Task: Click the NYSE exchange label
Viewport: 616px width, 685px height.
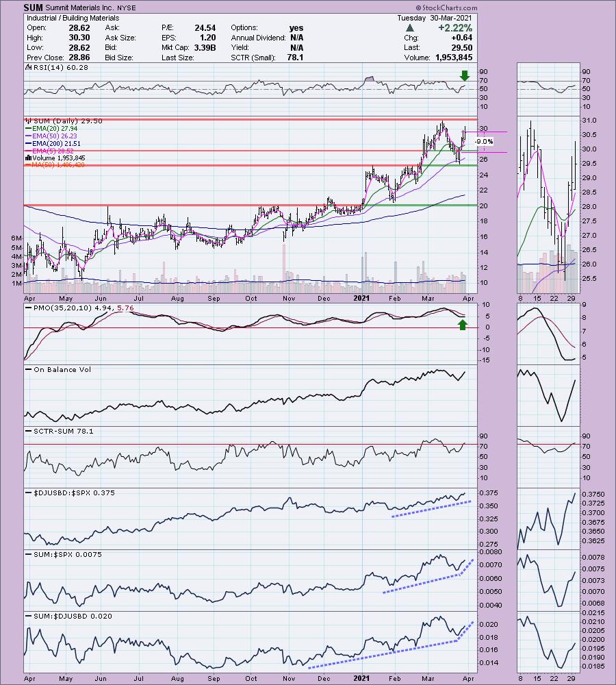Action: point(126,8)
